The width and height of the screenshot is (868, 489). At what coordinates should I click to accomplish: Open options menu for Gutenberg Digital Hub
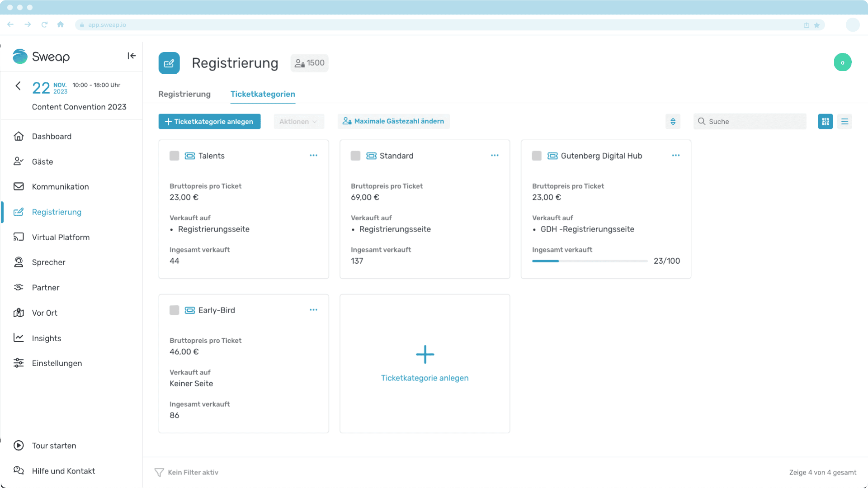tap(675, 155)
